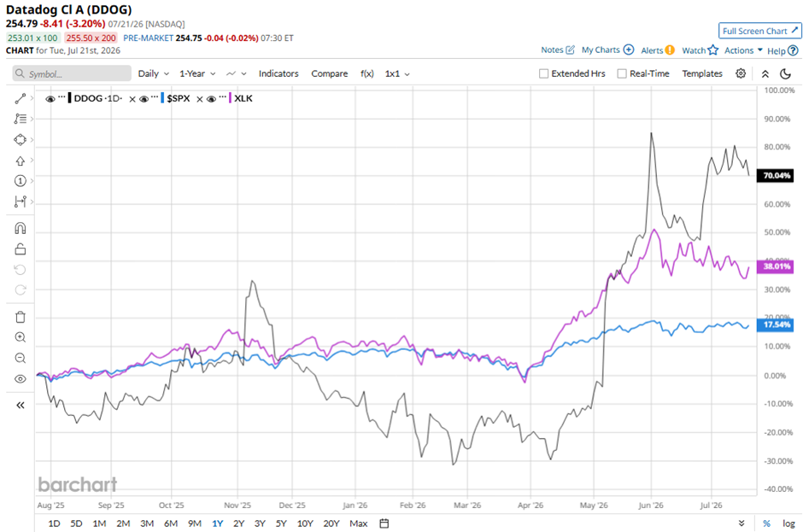This screenshot has width=803, height=532.
Task: Open Notes for this chart
Action: (x=558, y=50)
